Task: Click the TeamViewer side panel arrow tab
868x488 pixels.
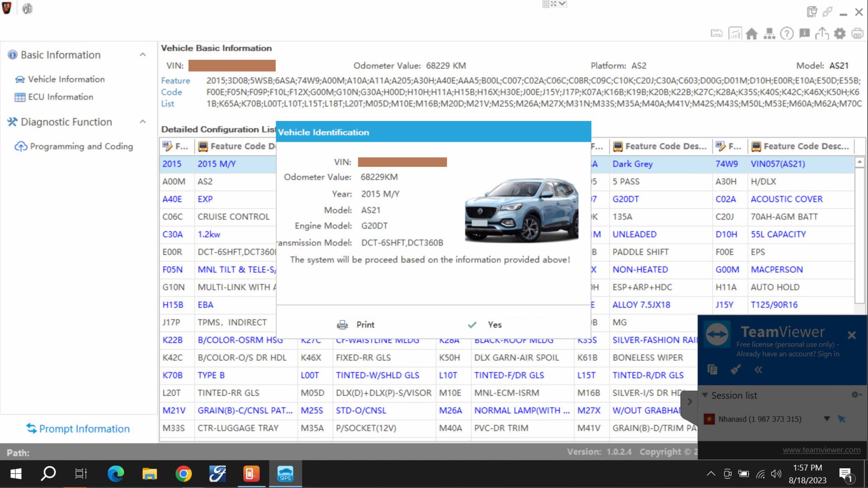Action: tap(690, 402)
